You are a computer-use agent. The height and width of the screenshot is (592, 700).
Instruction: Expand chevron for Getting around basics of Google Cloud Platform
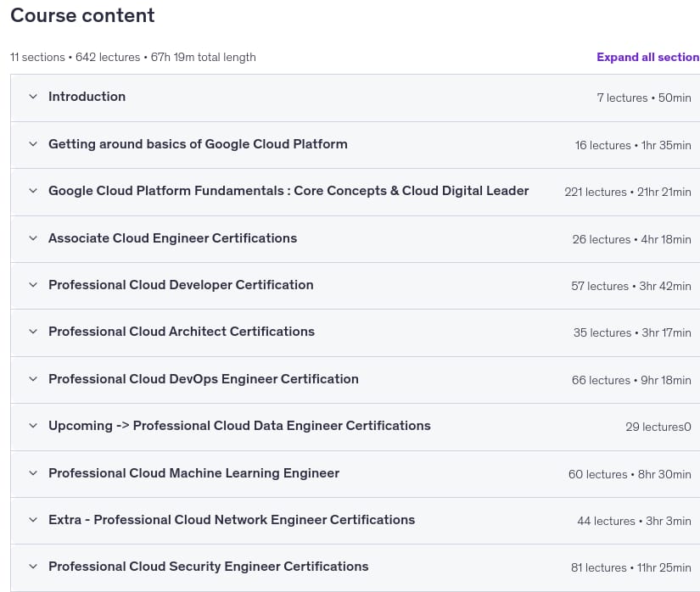(x=33, y=143)
